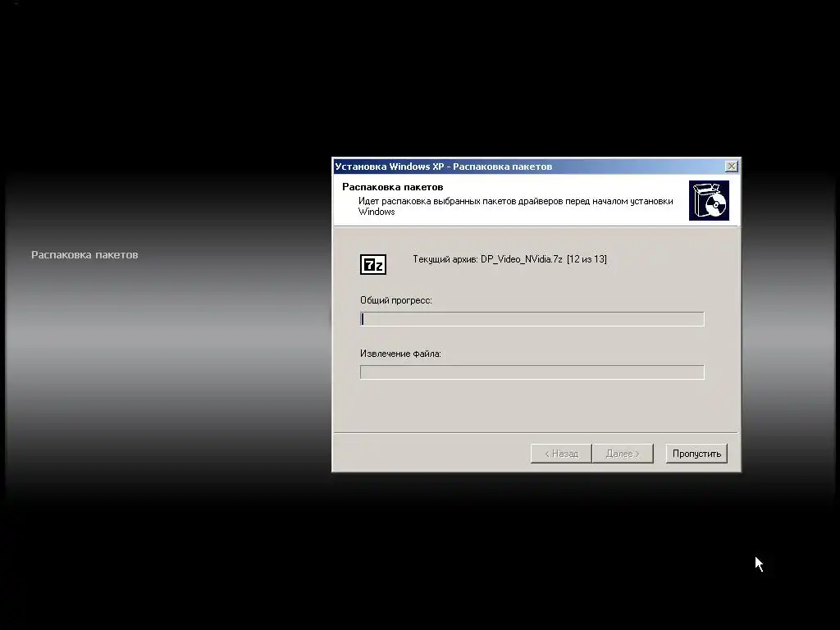The image size is (840, 630).
Task: Click the setup box with CD icon
Action: click(709, 200)
